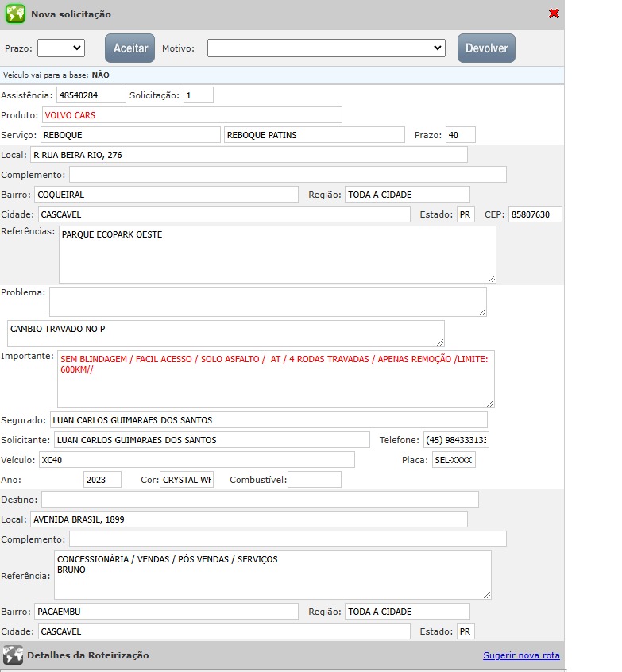Click the Bairro field COQUEIRAL
The height and width of the screenshot is (672, 622).
pyautogui.click(x=166, y=195)
